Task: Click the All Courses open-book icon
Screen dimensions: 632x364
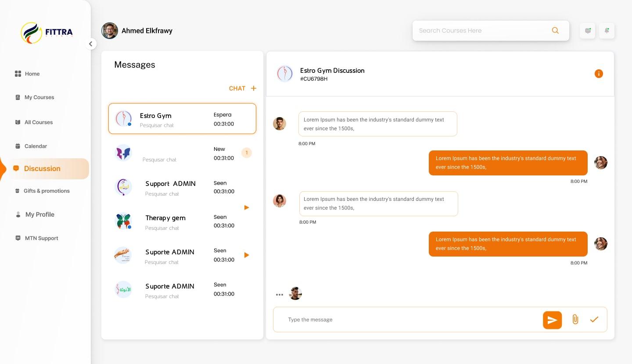Action: click(18, 122)
